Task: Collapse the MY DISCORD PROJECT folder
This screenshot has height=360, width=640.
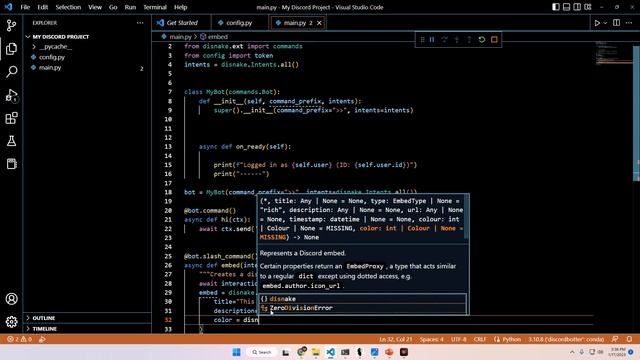Action: pyautogui.click(x=87, y=37)
